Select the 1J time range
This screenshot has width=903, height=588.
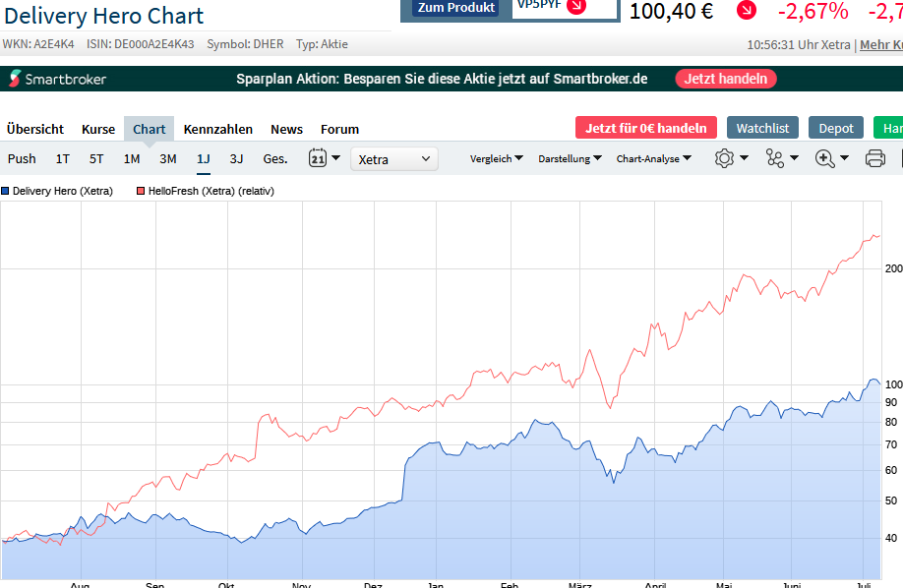[x=204, y=158]
